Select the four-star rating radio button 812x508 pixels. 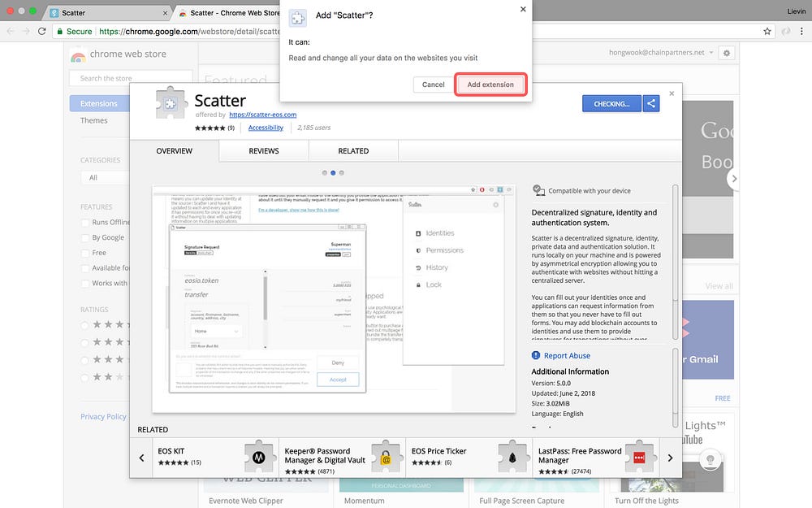coord(84,343)
